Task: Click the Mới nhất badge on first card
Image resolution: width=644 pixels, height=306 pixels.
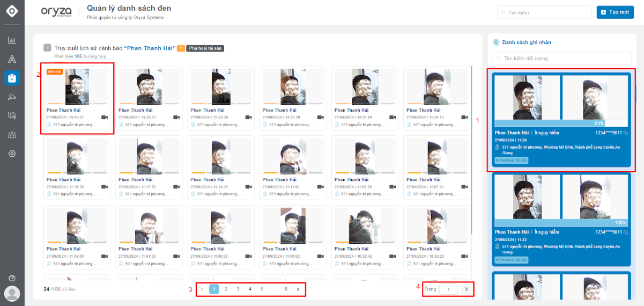Action: pos(55,71)
